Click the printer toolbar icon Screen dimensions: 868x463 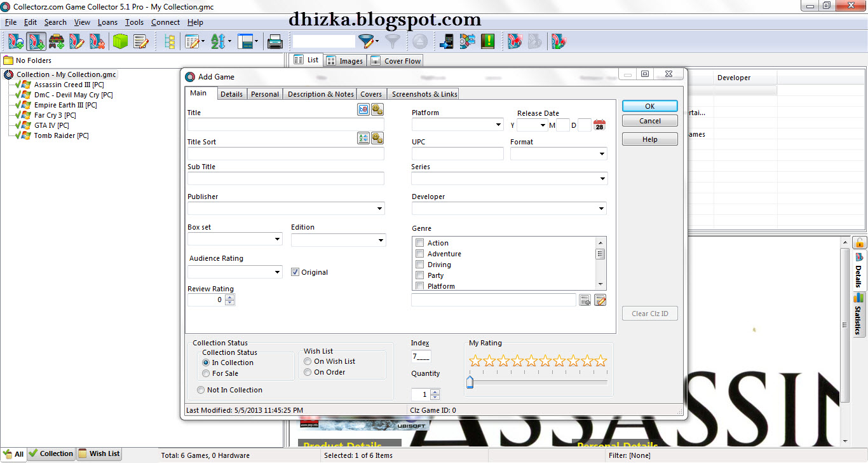coord(275,41)
